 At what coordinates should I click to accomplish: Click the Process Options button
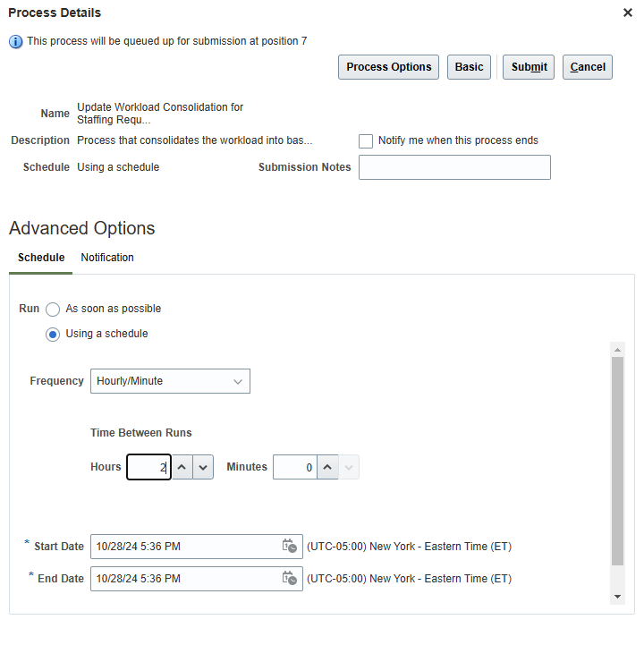click(388, 67)
